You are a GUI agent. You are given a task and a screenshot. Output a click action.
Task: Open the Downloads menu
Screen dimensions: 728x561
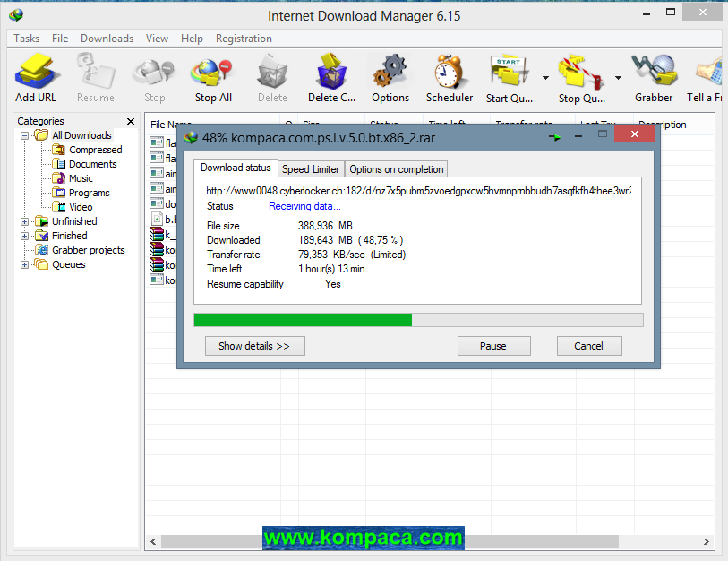tap(107, 38)
